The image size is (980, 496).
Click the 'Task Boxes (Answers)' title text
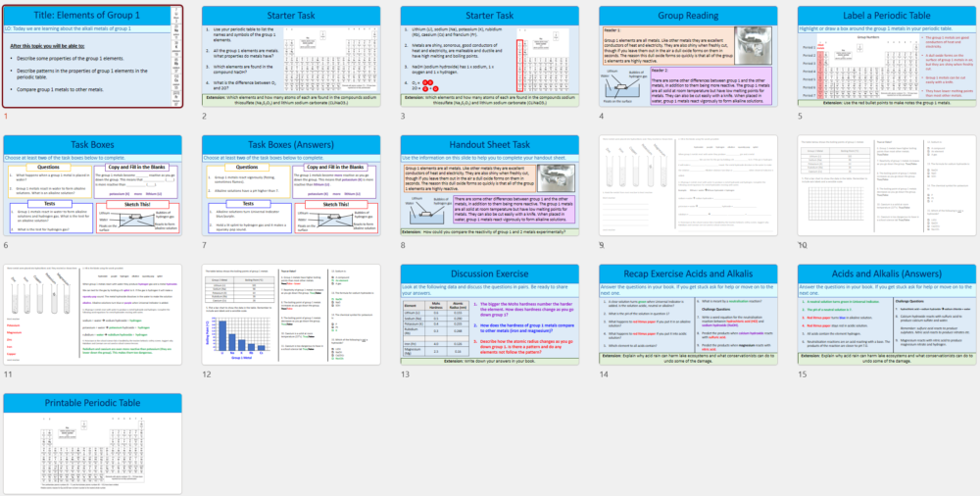pos(291,144)
